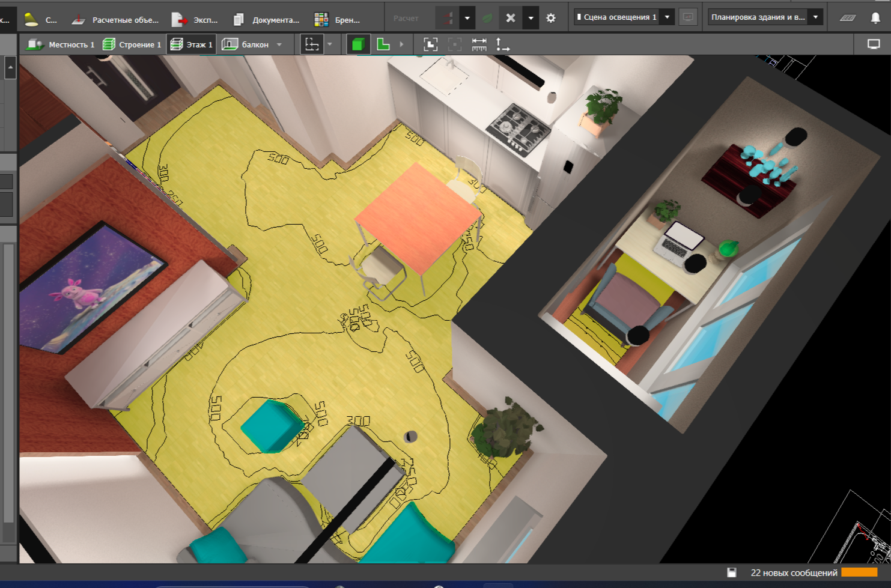Select Строение 1 breadcrumb
This screenshot has width=891, height=588.
[x=132, y=44]
